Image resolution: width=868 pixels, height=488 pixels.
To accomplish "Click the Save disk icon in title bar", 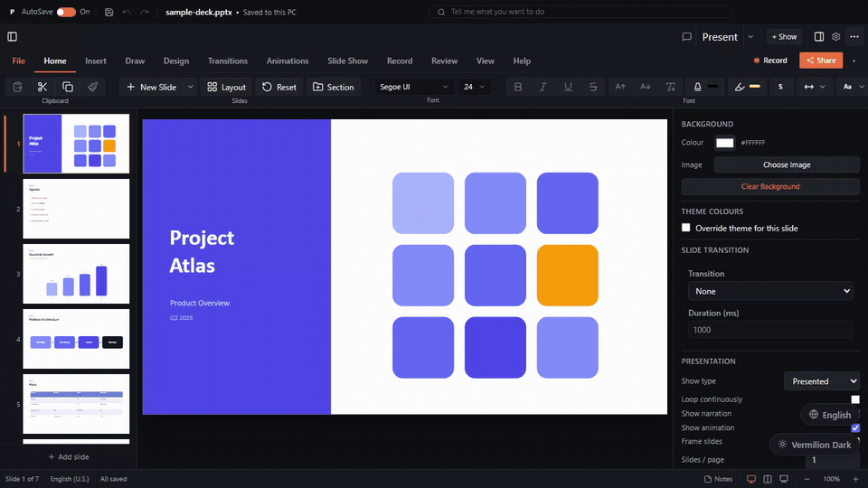I will pos(109,12).
